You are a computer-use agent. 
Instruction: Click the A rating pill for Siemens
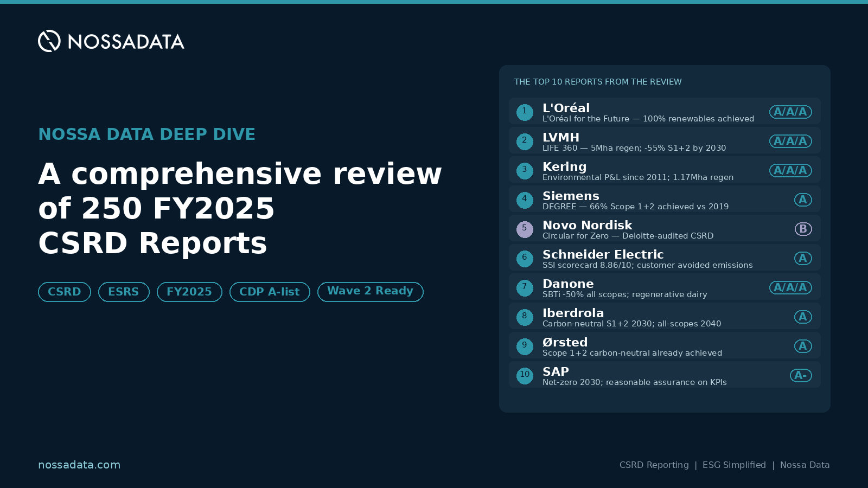pos(803,200)
